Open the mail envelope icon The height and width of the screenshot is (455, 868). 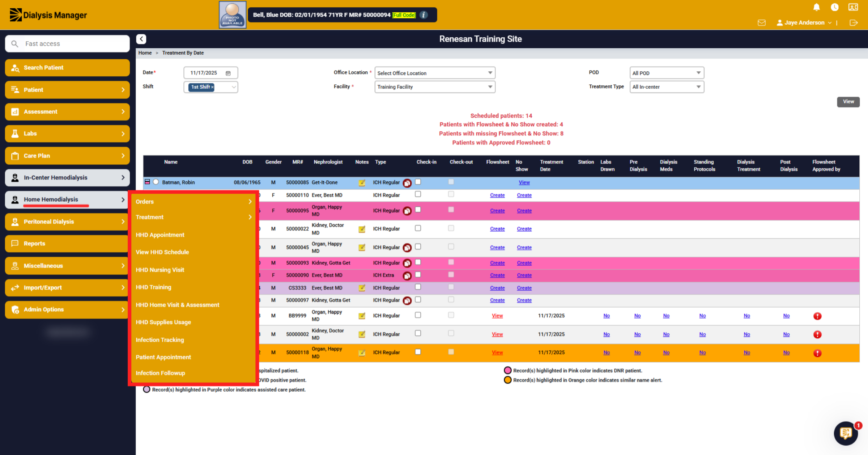coord(761,23)
